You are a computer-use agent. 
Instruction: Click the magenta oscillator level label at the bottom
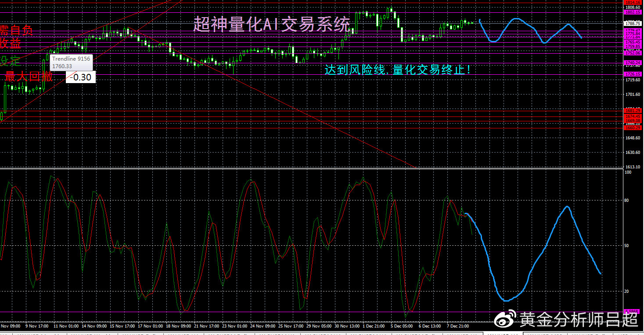[x=631, y=312]
